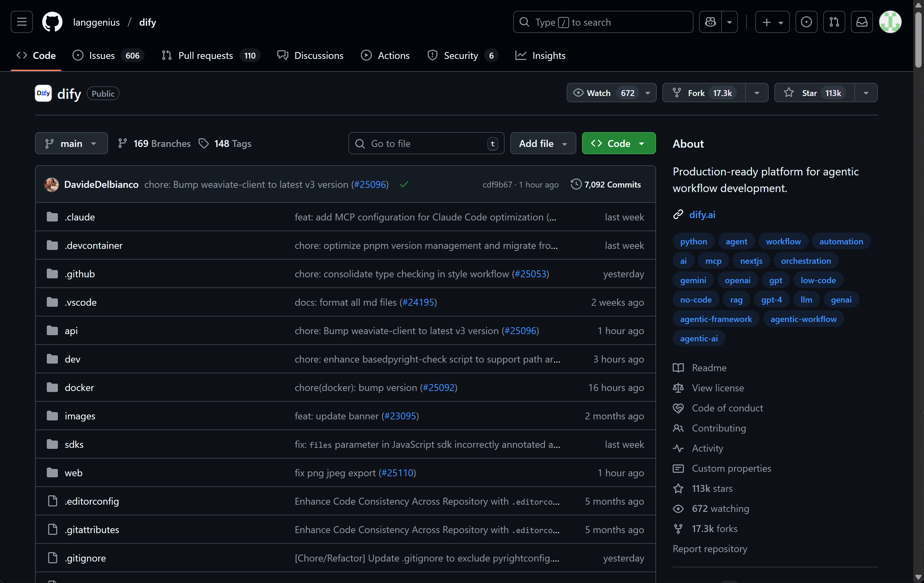
Task: Click the .claude folder icon
Action: 52,217
